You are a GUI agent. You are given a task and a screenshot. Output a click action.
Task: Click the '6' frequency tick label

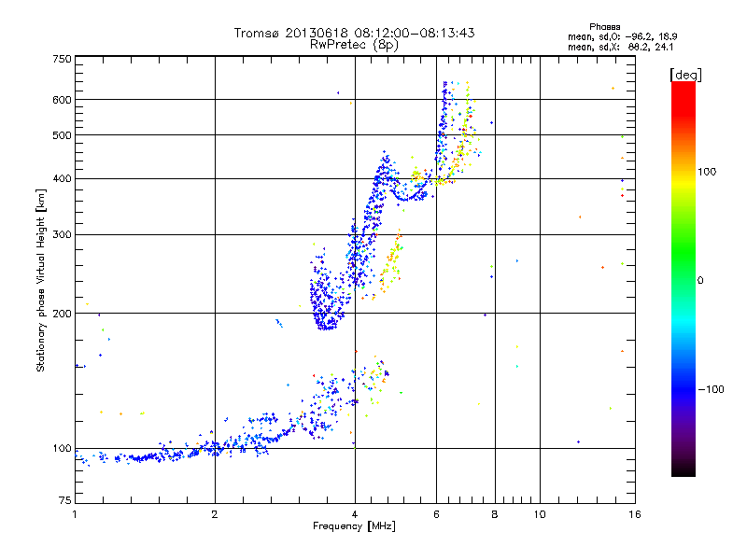(x=436, y=514)
